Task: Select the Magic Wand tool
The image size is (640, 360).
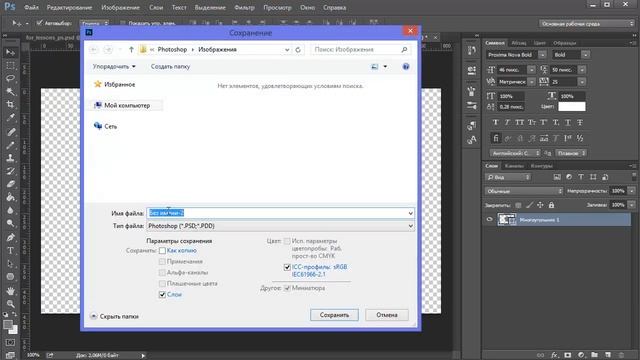Action: coord(10,91)
